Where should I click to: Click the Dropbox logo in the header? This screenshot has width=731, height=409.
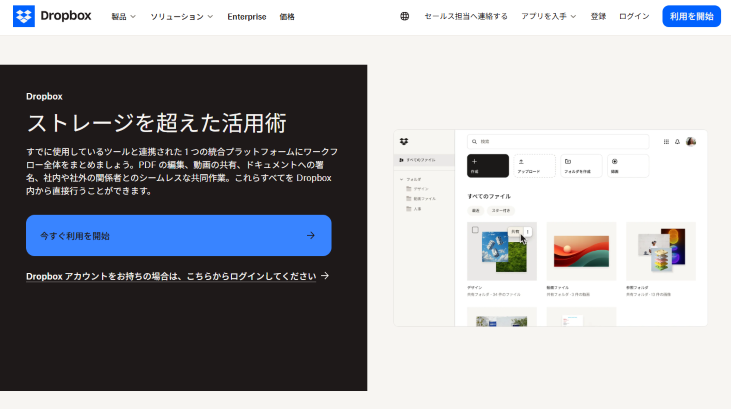click(x=52, y=16)
